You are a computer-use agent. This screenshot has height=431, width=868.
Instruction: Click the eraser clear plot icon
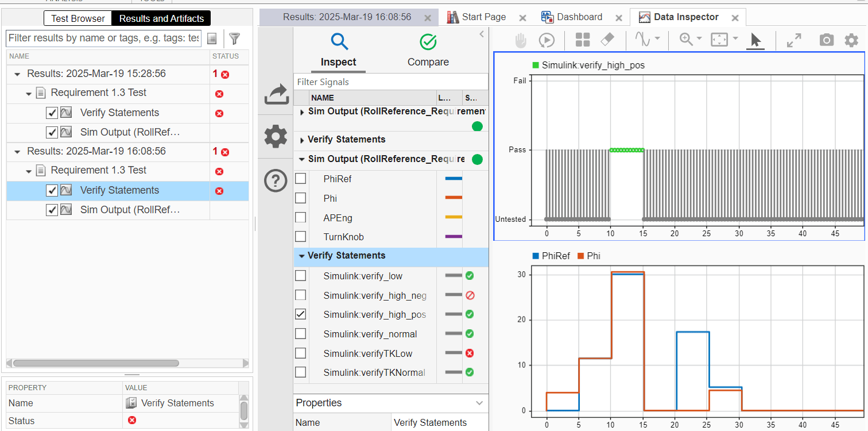[607, 40]
